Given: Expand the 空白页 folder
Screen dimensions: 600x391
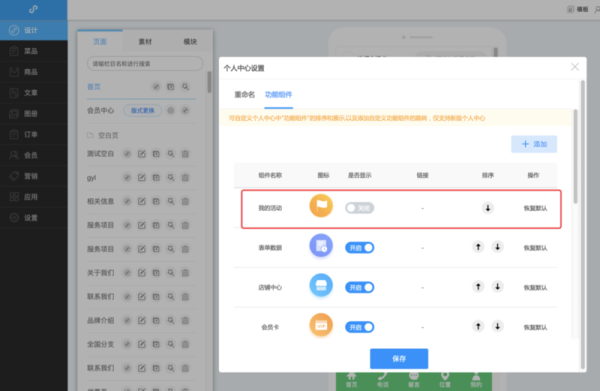Looking at the screenshot, I should coord(103,135).
